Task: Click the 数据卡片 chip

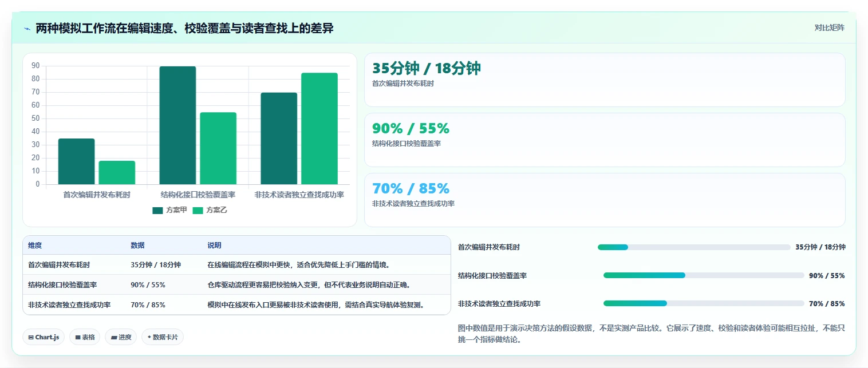Action: coord(163,337)
